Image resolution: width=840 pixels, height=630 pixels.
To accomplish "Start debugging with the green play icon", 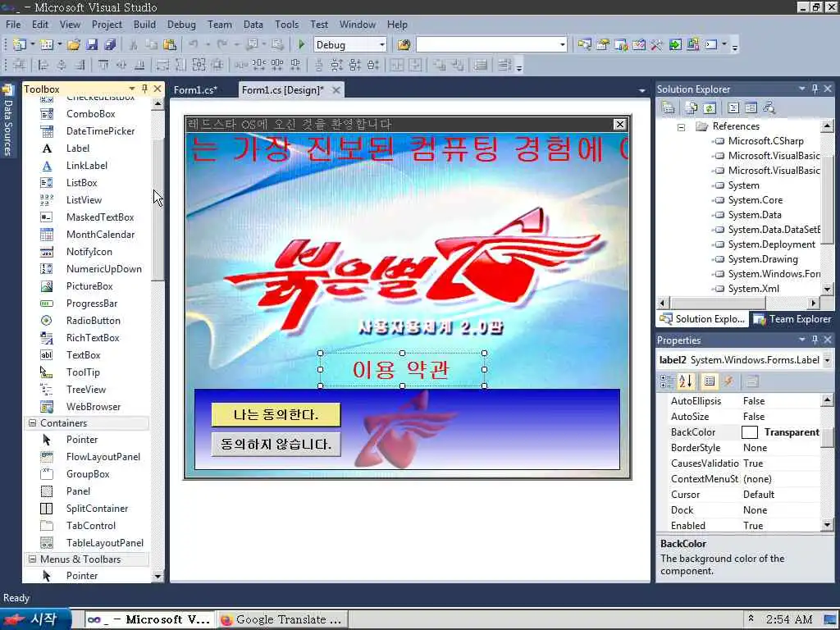I will [x=301, y=45].
